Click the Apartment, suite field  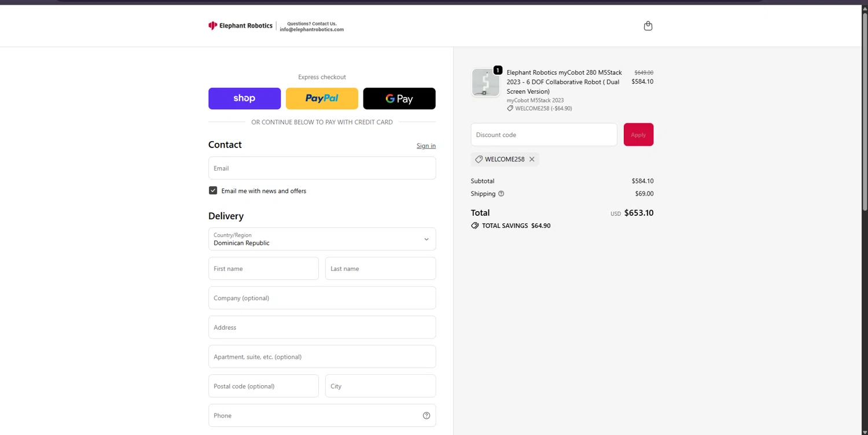click(322, 356)
